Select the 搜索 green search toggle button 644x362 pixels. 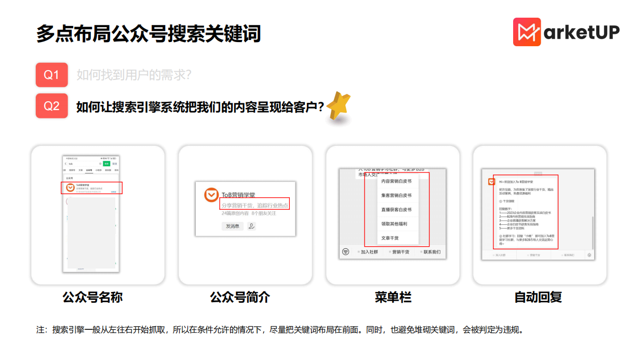coord(107,164)
